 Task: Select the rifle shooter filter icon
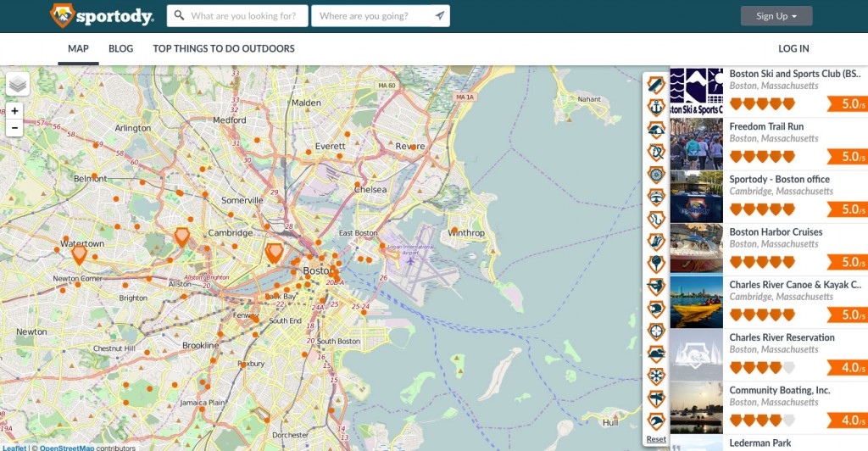pyautogui.click(x=656, y=286)
